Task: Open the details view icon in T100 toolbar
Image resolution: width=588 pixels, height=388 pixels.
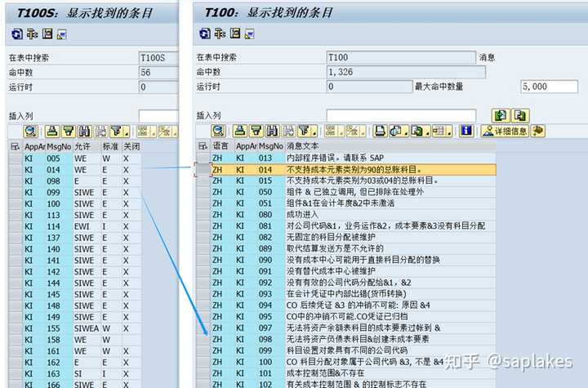Action: pos(218,131)
